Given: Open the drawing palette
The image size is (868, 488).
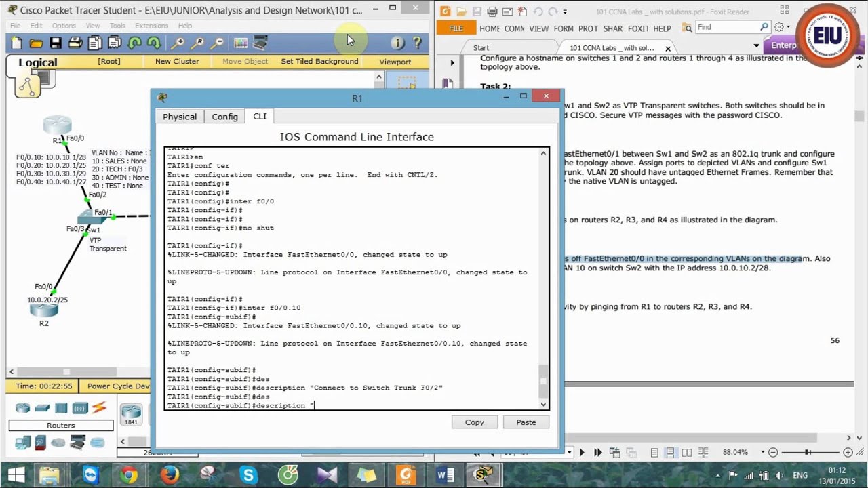Looking at the screenshot, I should pyautogui.click(x=241, y=43).
